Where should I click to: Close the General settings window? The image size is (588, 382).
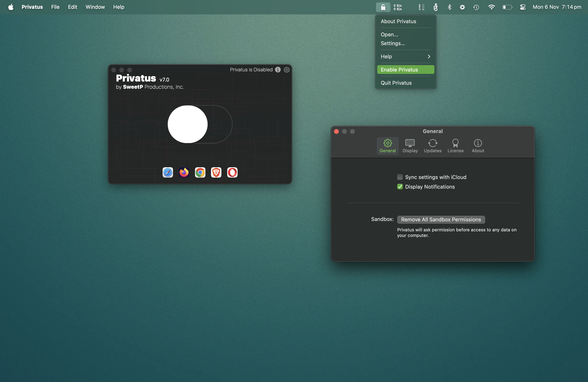point(336,131)
